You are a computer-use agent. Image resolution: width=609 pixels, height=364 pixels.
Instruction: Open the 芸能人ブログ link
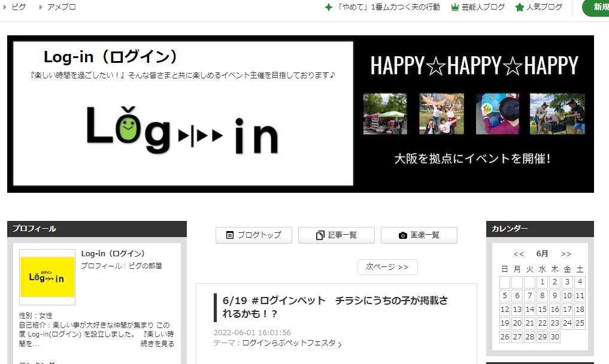(x=483, y=7)
